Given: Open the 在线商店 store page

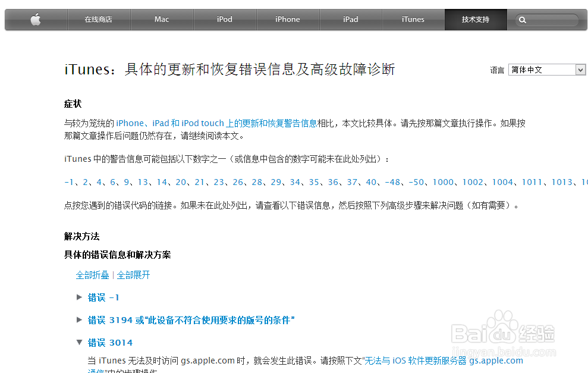Looking at the screenshot, I should pyautogui.click(x=99, y=20).
